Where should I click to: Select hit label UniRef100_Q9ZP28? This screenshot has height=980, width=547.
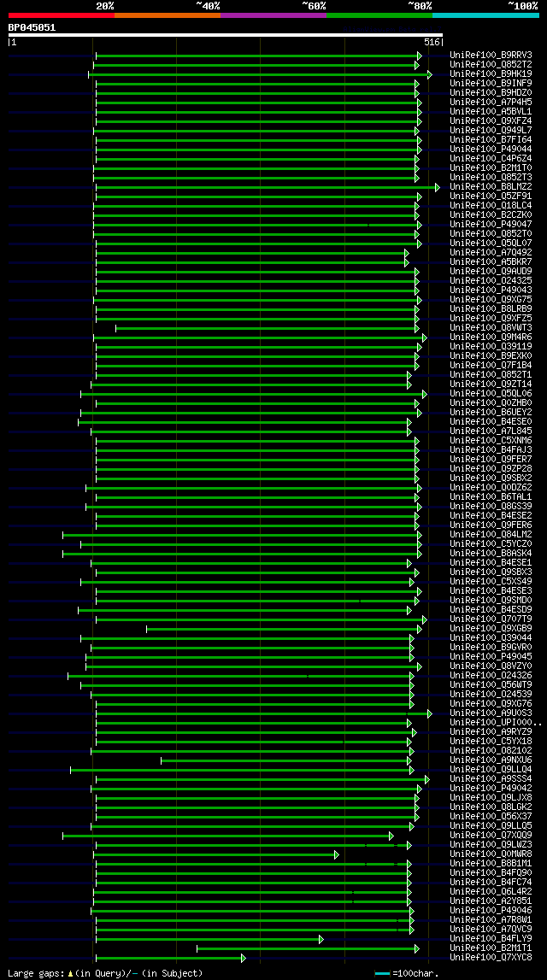[491, 469]
